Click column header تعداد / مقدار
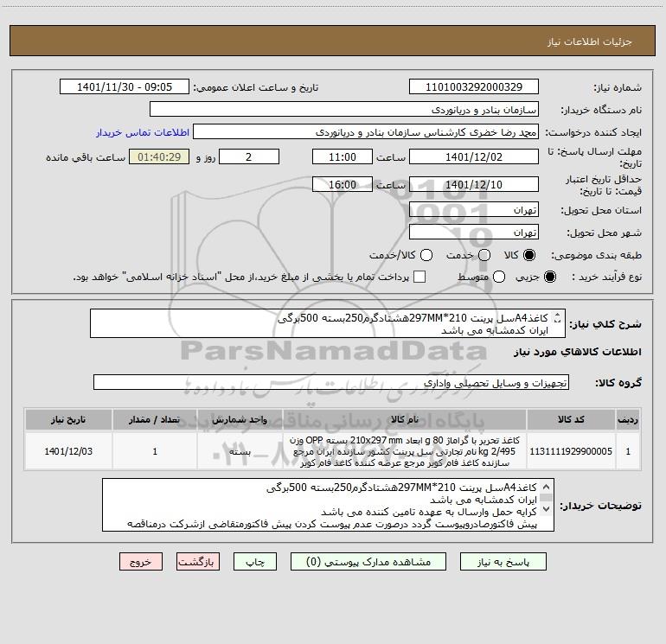Screen dimensions: 666x644 (155, 419)
